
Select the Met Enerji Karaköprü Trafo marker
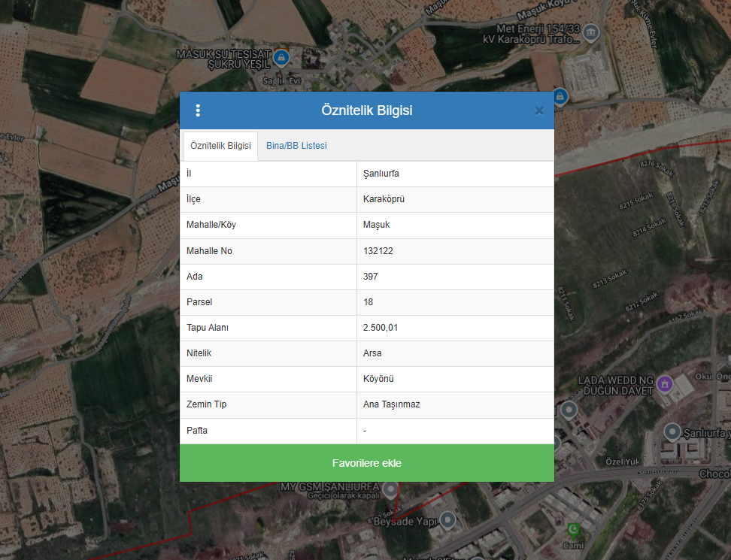pos(592,32)
